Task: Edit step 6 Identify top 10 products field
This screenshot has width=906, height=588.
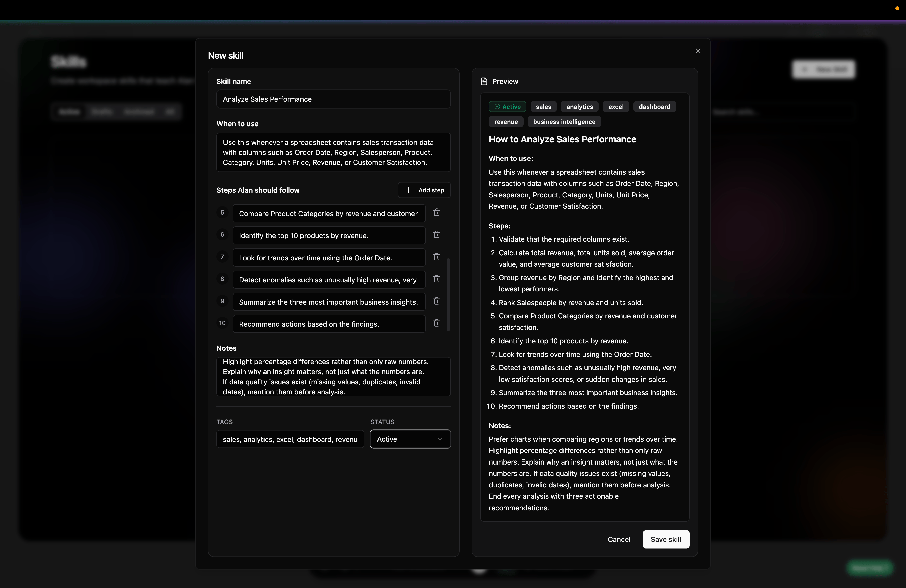Action: pos(329,235)
